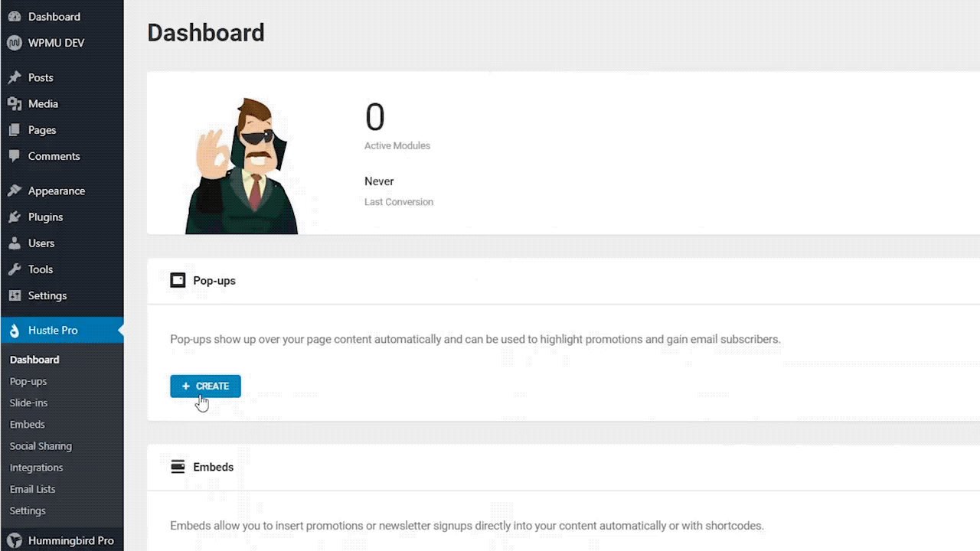This screenshot has width=980, height=551.
Task: Click the Active Modules count 0
Action: coord(374,118)
